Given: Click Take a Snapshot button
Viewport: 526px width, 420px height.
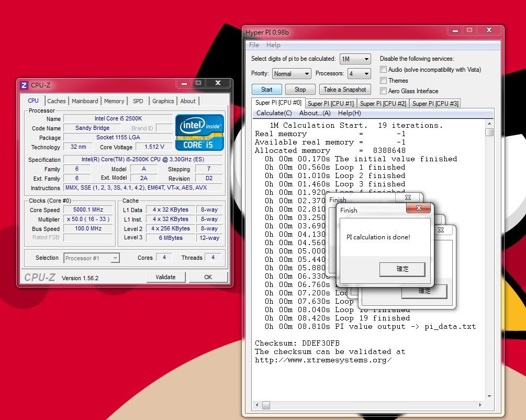Looking at the screenshot, I should (x=345, y=90).
